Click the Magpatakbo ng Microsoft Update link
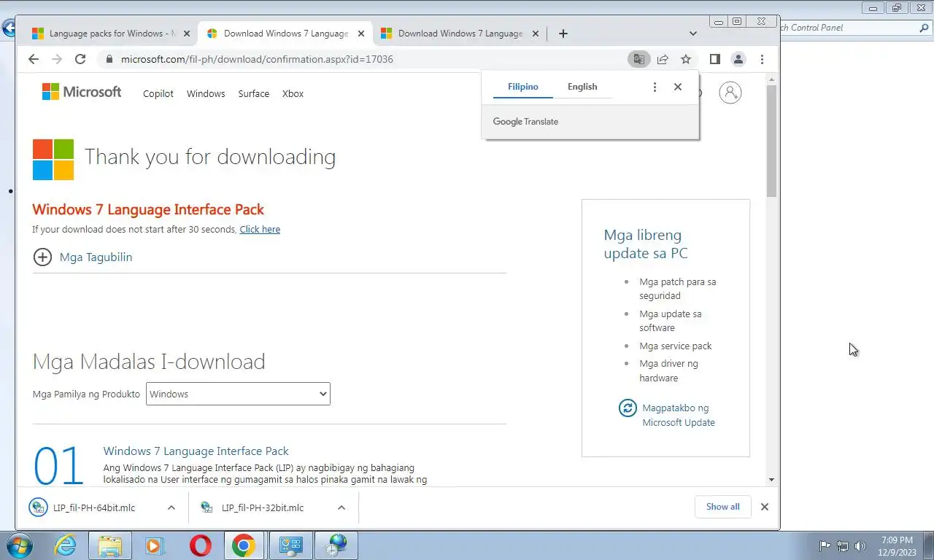Screen dimensions: 934x560 click(679, 415)
